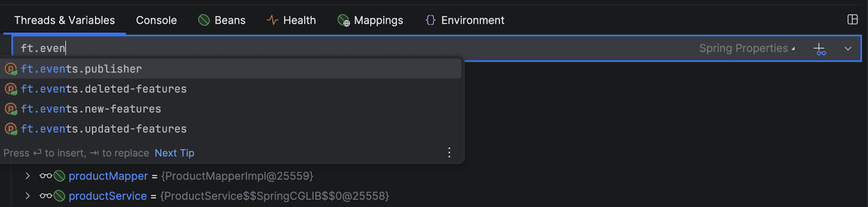Open the debugger layout settings icon
Viewport: 868px width, 207px height.
852,20
